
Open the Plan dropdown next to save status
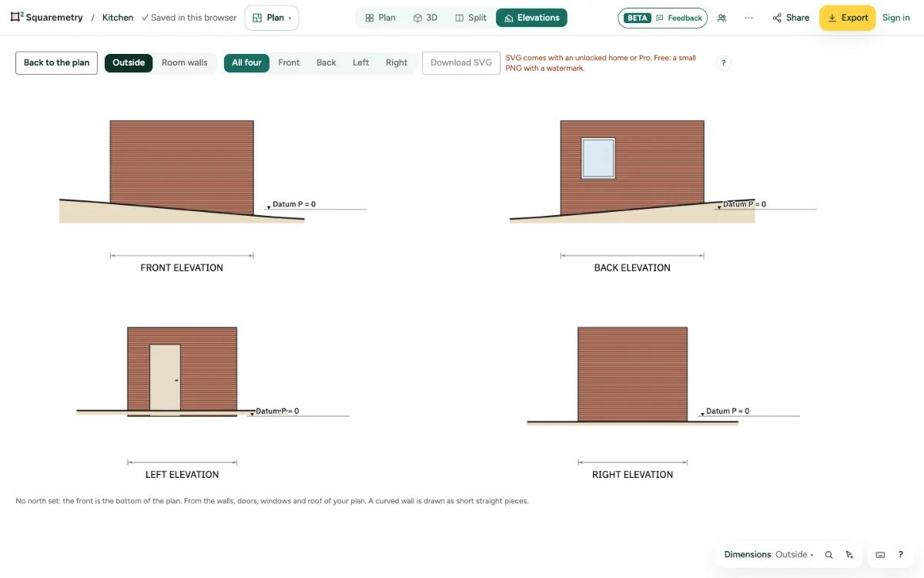(272, 18)
